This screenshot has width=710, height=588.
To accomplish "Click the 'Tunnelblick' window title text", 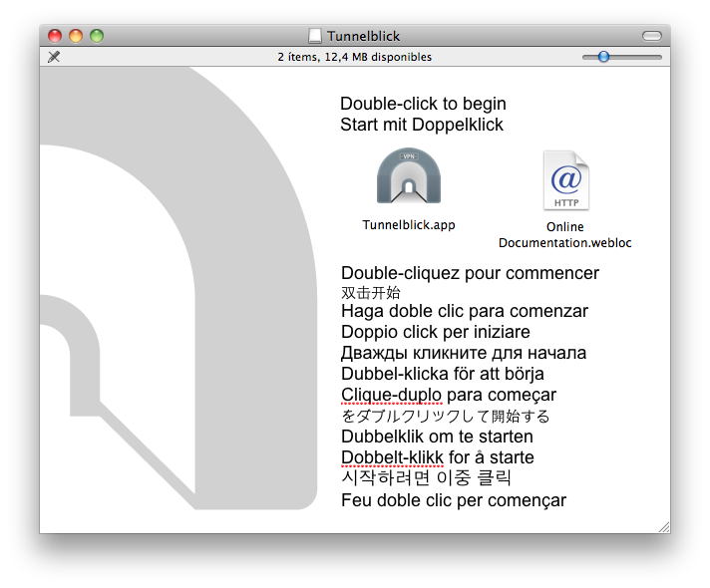I will [x=364, y=36].
